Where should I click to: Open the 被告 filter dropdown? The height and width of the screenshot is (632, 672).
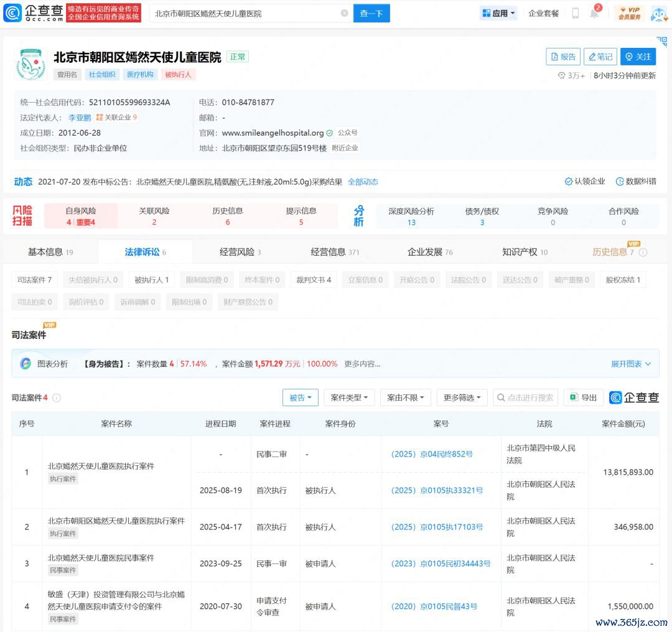point(300,397)
